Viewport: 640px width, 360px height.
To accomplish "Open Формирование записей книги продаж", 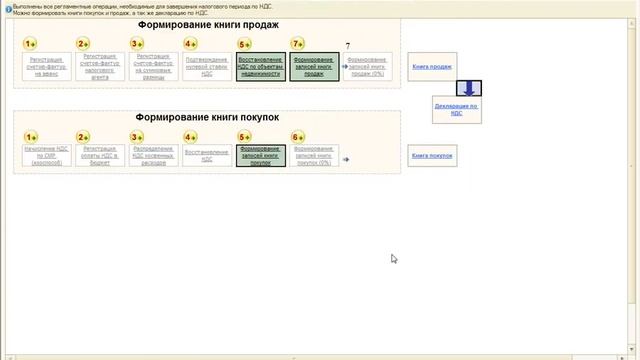I will 314,67.
